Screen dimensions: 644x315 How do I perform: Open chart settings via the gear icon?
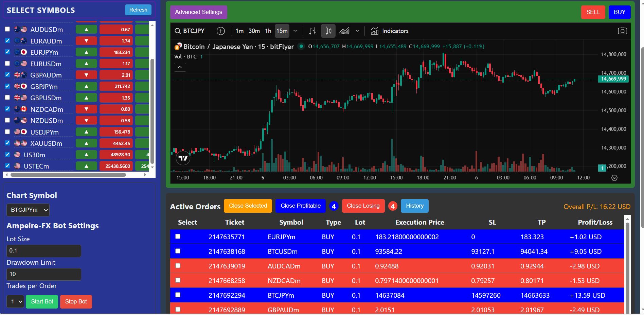(x=614, y=177)
